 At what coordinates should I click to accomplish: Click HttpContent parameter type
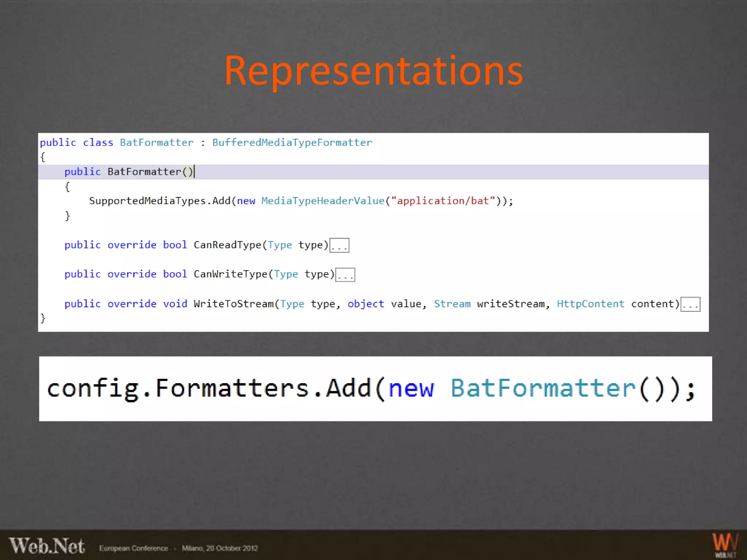pyautogui.click(x=590, y=304)
